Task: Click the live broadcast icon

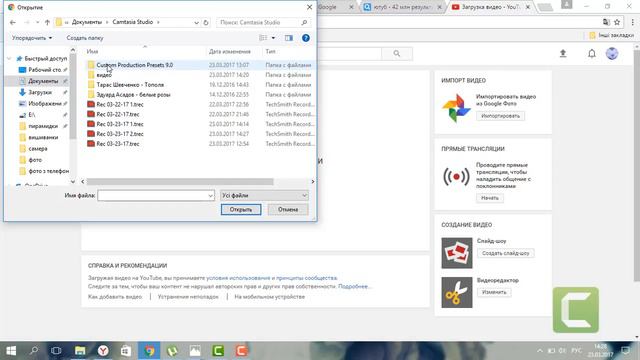Action: click(456, 177)
